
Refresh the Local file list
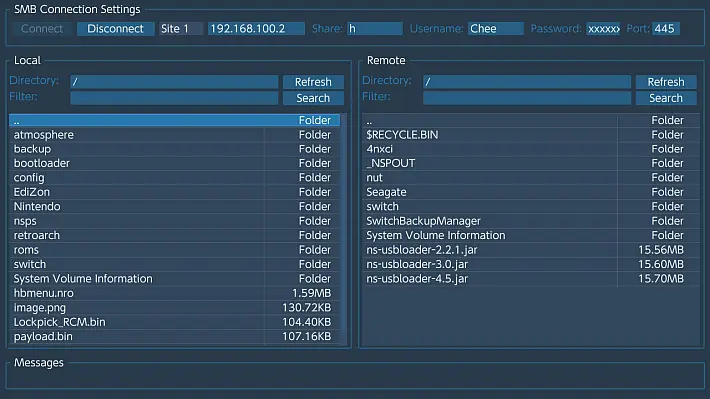(x=313, y=82)
